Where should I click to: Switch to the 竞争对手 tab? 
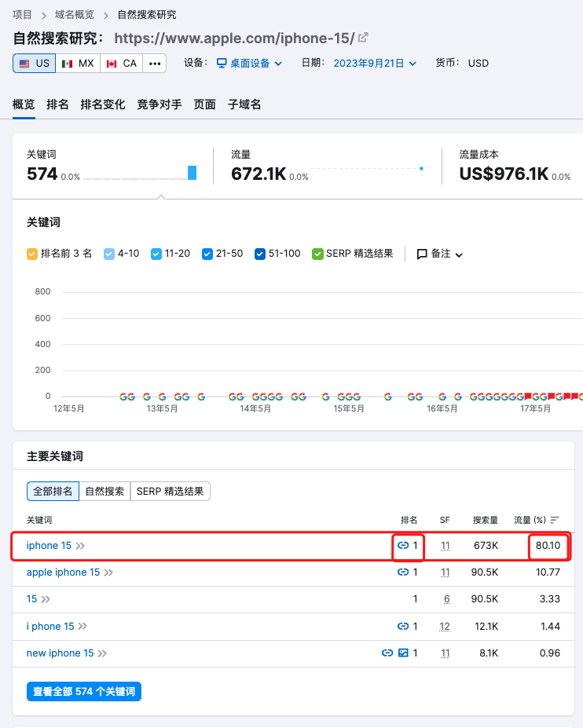click(x=159, y=104)
